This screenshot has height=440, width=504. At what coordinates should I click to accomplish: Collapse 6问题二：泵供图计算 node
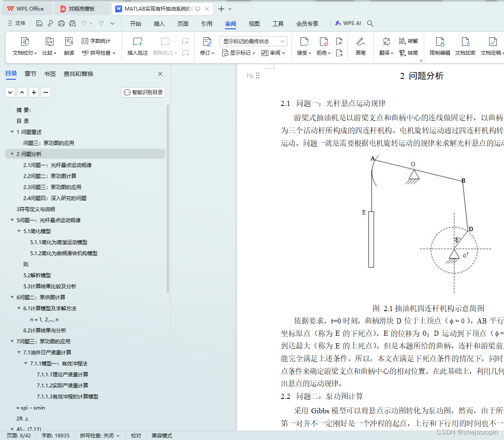pos(12,297)
